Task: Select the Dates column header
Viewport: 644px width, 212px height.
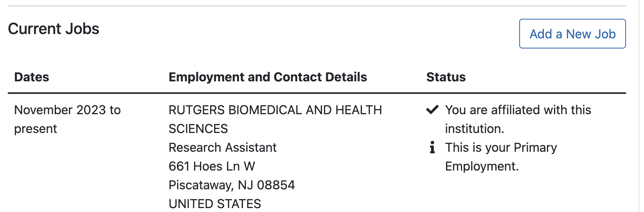Action: pyautogui.click(x=32, y=77)
